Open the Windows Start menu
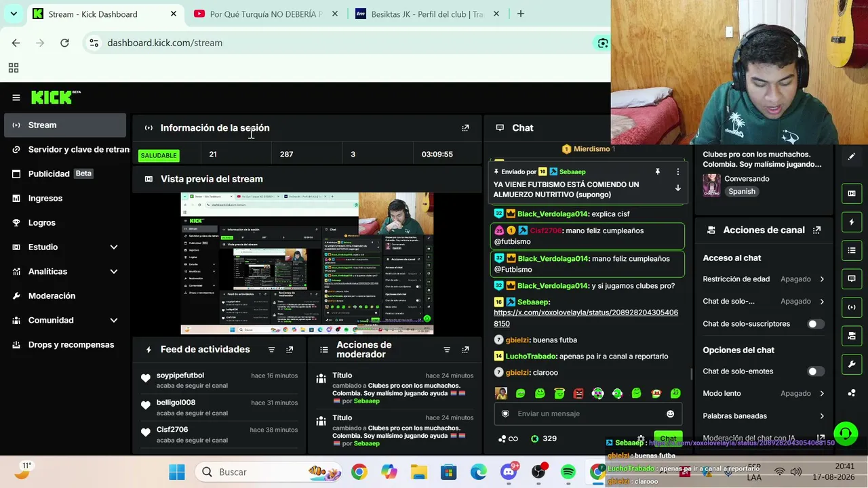This screenshot has width=868, height=488. [177, 472]
